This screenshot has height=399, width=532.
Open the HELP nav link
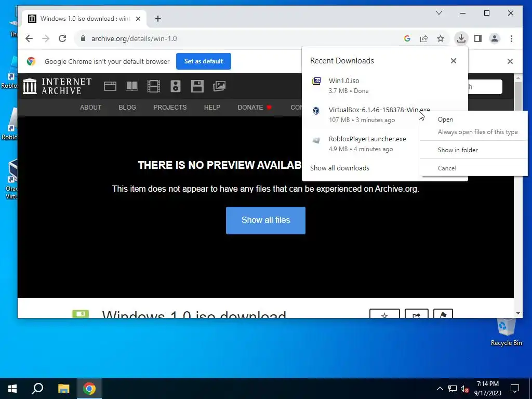pos(212,108)
